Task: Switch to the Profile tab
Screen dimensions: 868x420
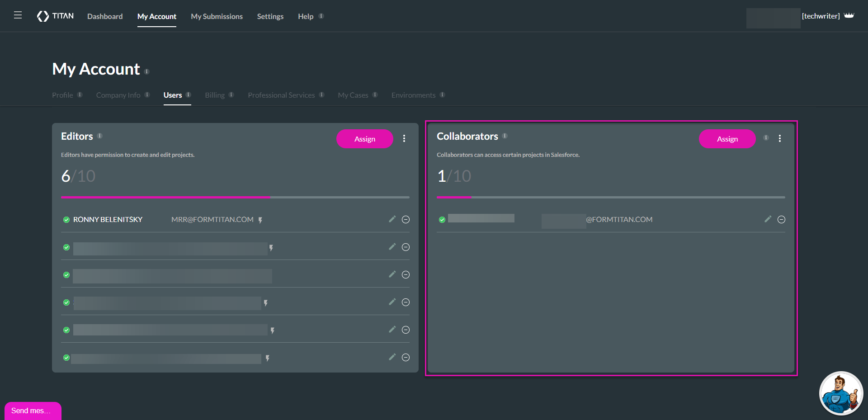Action: click(x=62, y=95)
